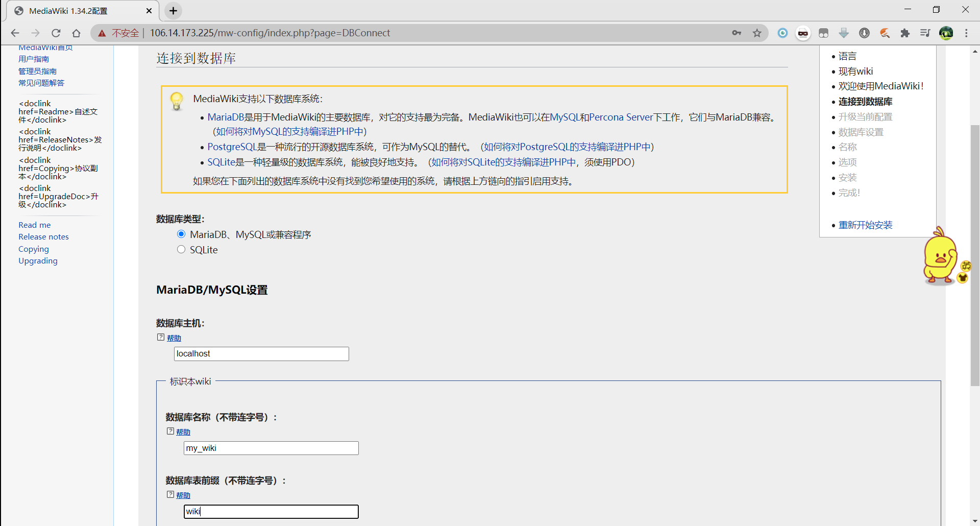Open the Upgrading sidebar link
Screen dimensions: 980x526
(38, 261)
